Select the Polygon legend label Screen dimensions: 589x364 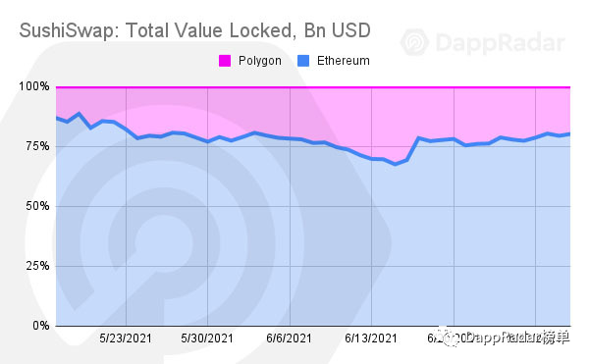coord(260,61)
